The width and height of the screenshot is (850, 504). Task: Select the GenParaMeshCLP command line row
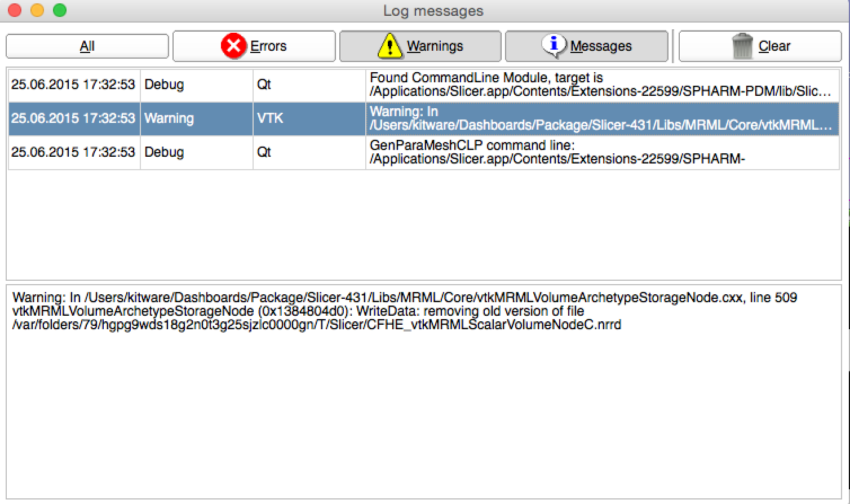[x=600, y=152]
